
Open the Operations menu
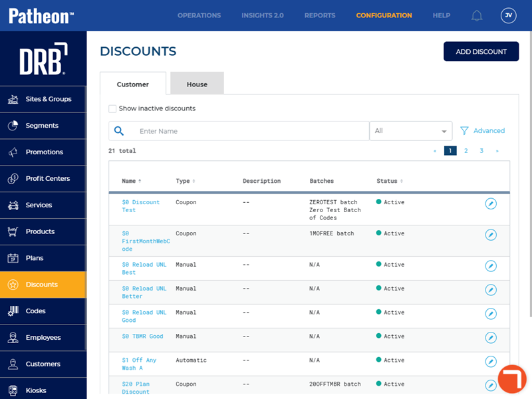point(199,15)
